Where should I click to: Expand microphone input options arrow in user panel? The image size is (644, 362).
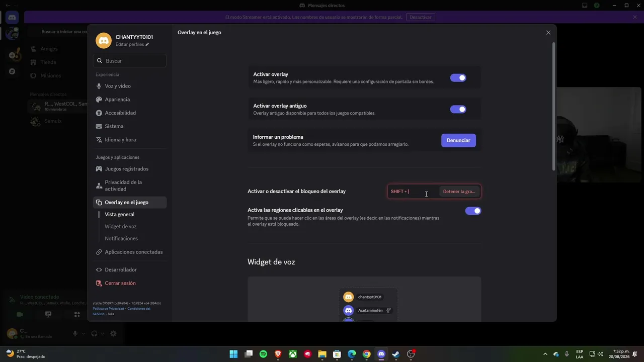84,333
